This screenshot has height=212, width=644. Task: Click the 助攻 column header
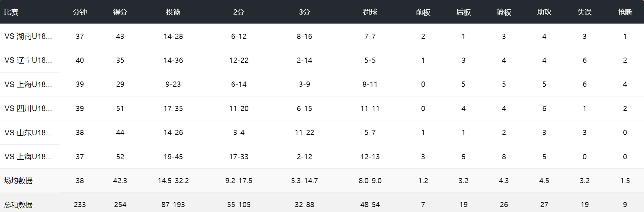544,12
